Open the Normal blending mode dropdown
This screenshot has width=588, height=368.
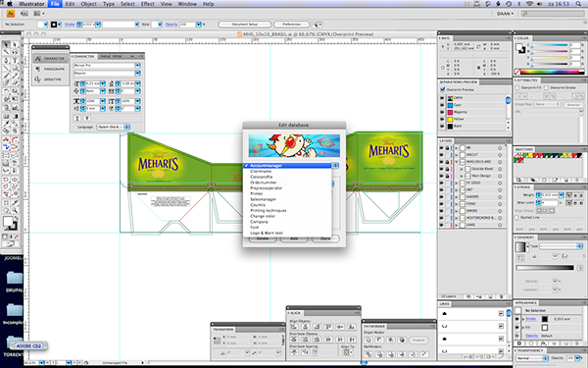(532, 358)
